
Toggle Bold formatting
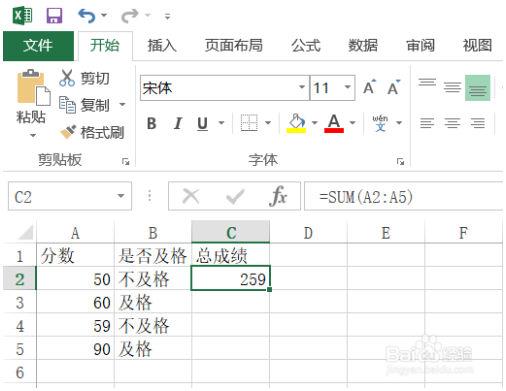[x=152, y=123]
